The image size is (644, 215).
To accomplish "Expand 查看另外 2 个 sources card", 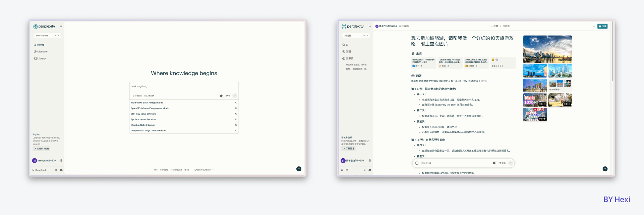I will point(503,63).
